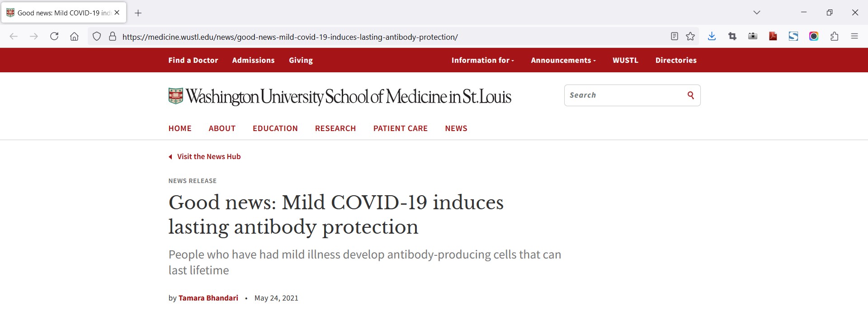Expand the 'Information for' dropdown

click(482, 60)
